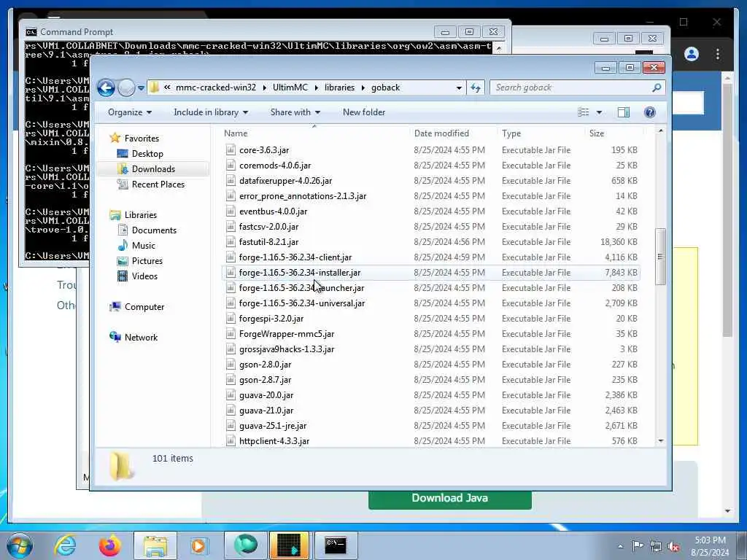The height and width of the screenshot is (560, 747).
Task: Select guava-21.0.jar file icon
Action: point(231,411)
